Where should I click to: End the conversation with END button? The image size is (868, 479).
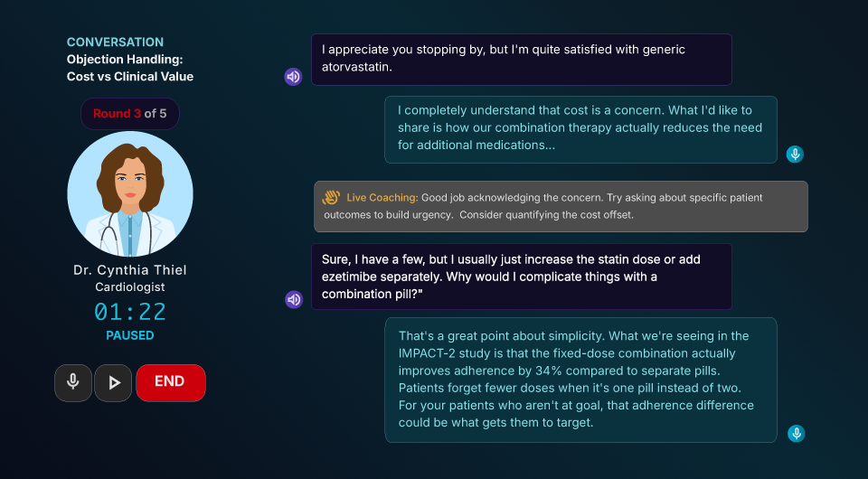(x=170, y=382)
